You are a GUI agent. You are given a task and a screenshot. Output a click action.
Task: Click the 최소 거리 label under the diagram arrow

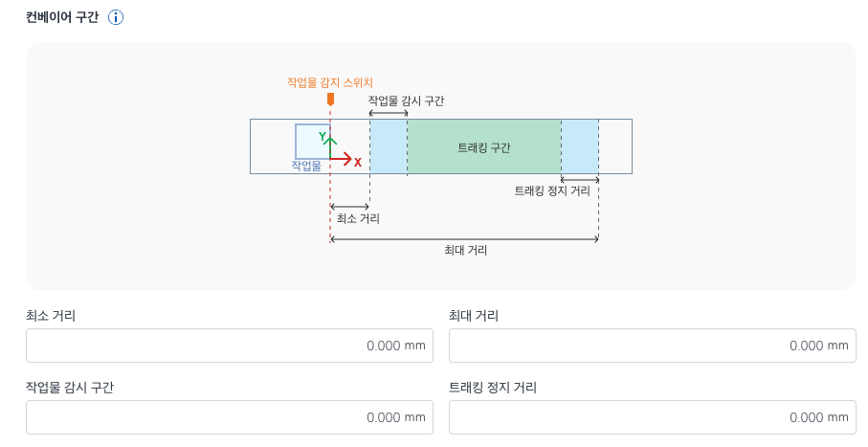click(x=357, y=218)
